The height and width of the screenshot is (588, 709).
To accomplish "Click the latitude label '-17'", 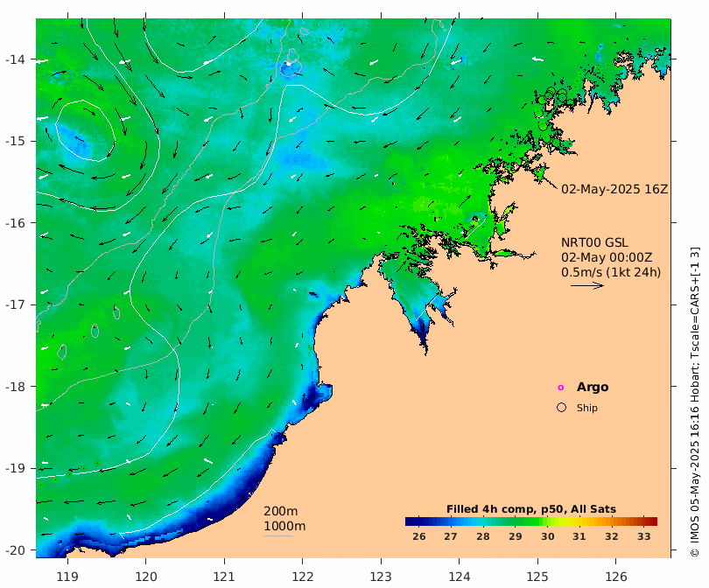I will [x=15, y=304].
